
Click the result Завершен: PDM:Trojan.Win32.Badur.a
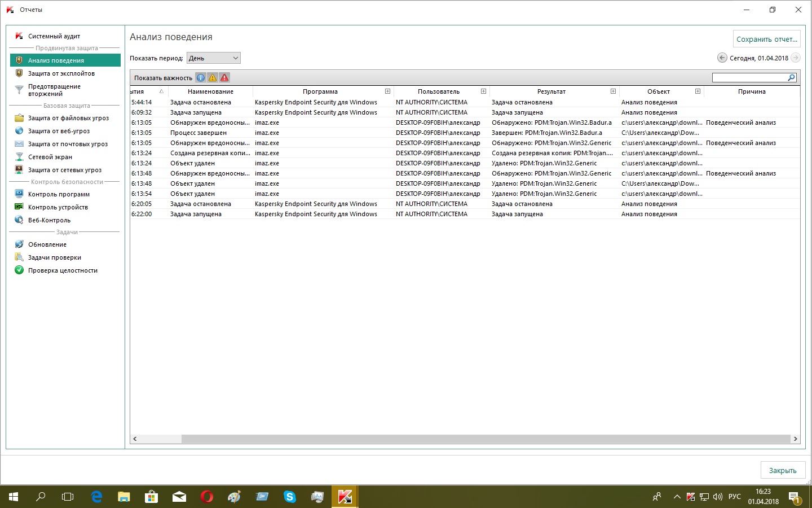tap(546, 133)
